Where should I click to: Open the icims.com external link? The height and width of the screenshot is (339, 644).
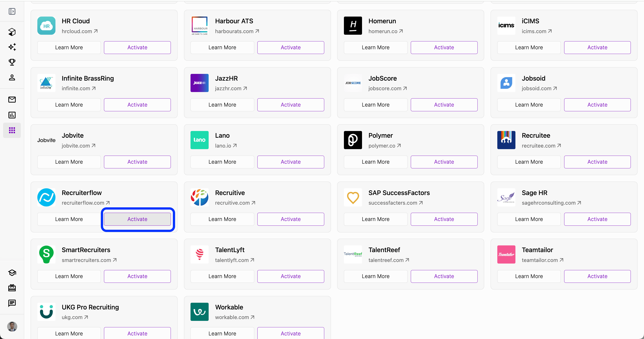[536, 31]
